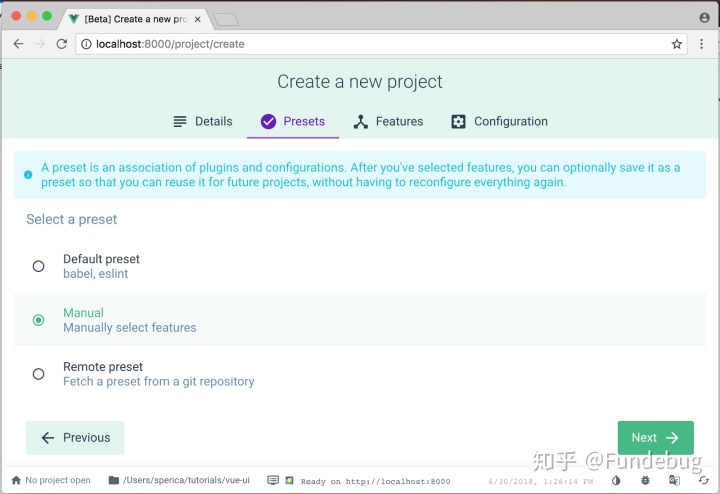Click the timestamp 6/30/2018 in status bar
720x494 pixels.
point(540,482)
